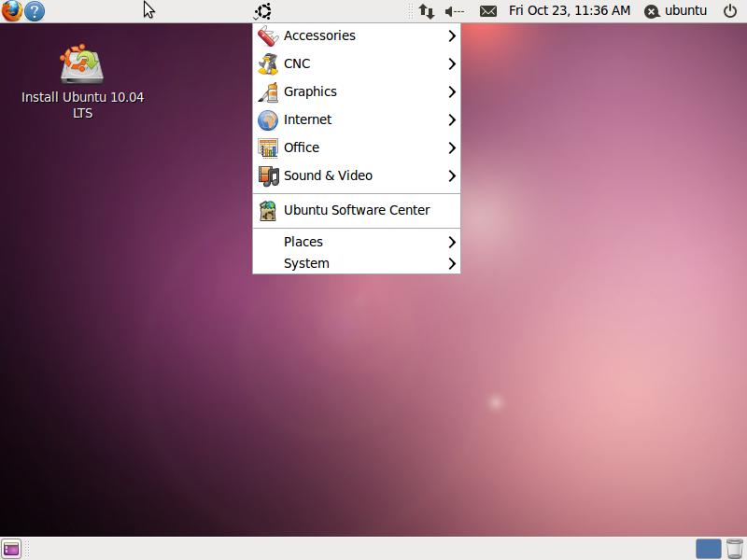Click the Sound & Video film icon

point(268,175)
